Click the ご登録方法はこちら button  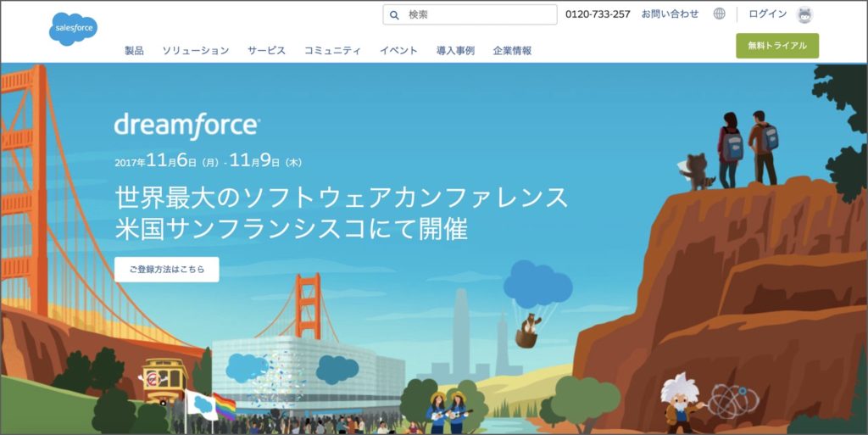[x=167, y=270]
